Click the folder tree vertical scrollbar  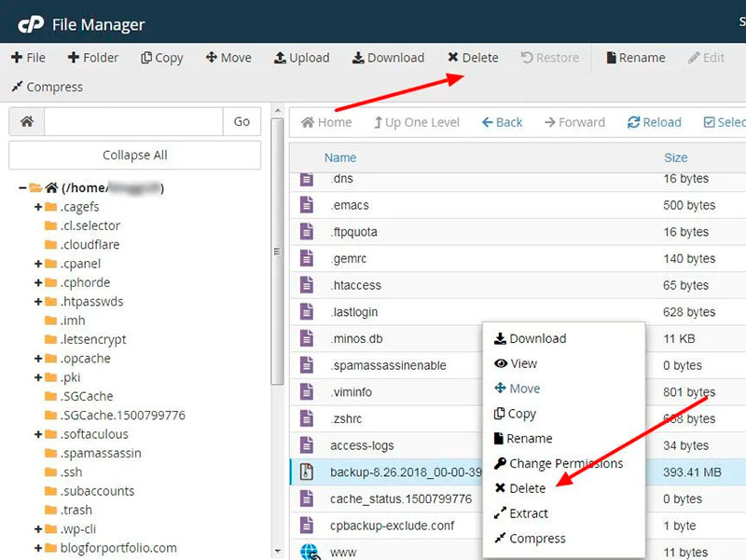click(276, 280)
